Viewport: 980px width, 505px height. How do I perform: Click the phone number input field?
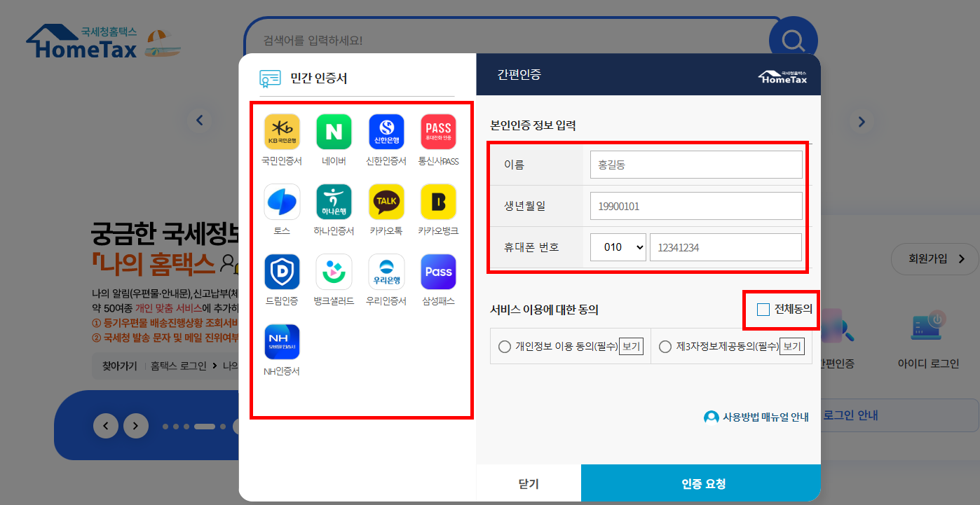[726, 247]
